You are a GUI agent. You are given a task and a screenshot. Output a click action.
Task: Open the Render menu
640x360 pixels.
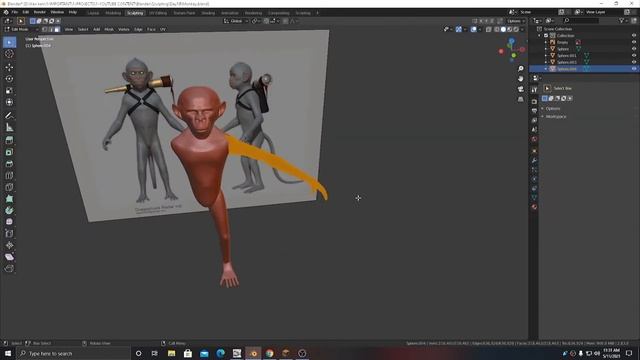click(x=40, y=12)
